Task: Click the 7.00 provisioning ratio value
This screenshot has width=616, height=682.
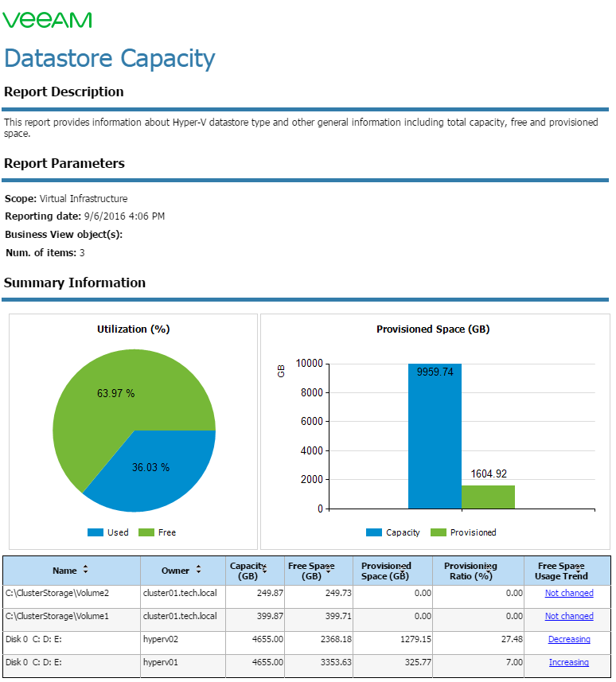Action: [x=514, y=662]
